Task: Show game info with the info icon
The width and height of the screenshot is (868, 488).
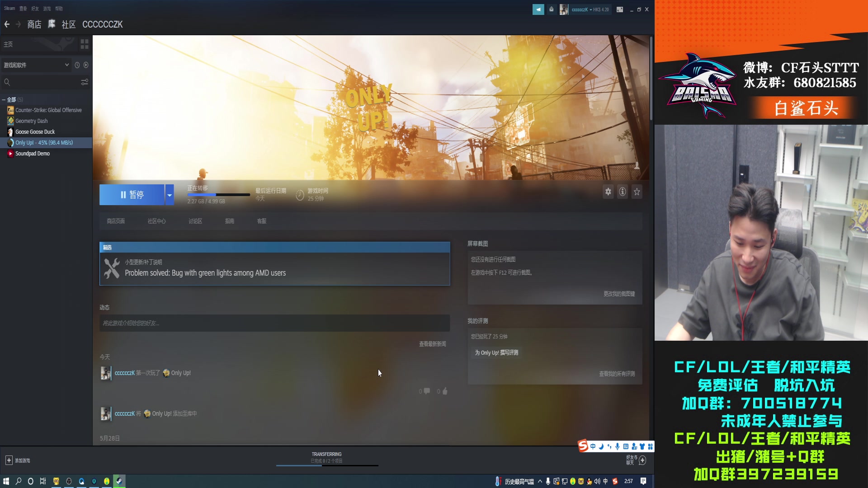Action: 623,192
